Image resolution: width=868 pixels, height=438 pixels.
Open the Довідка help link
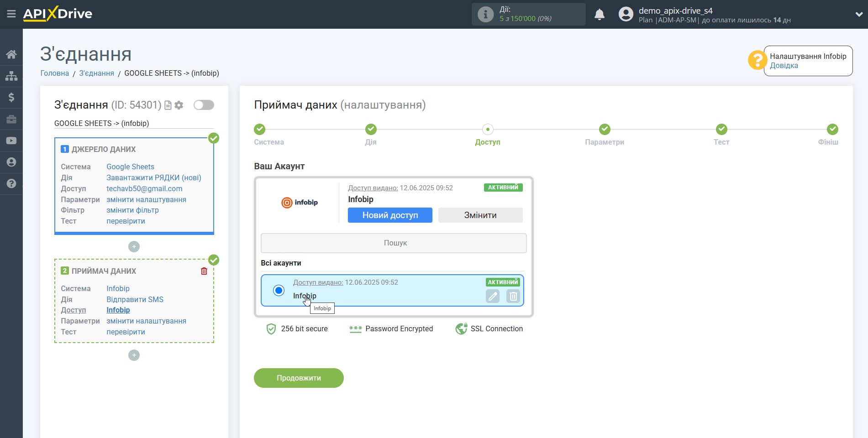tap(784, 65)
